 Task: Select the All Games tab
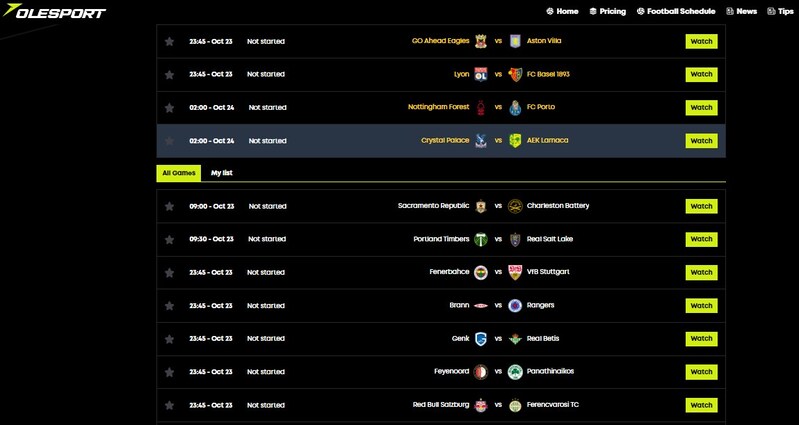tap(178, 173)
